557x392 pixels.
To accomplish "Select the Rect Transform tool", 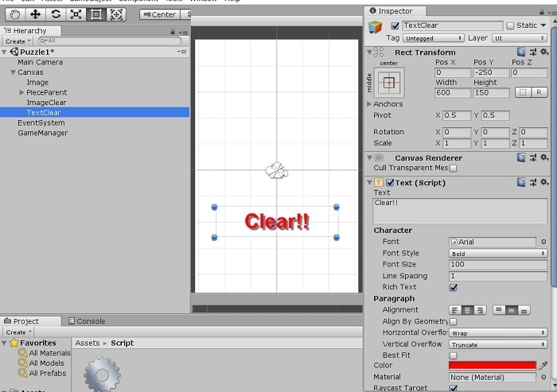I will pyautogui.click(x=96, y=14).
